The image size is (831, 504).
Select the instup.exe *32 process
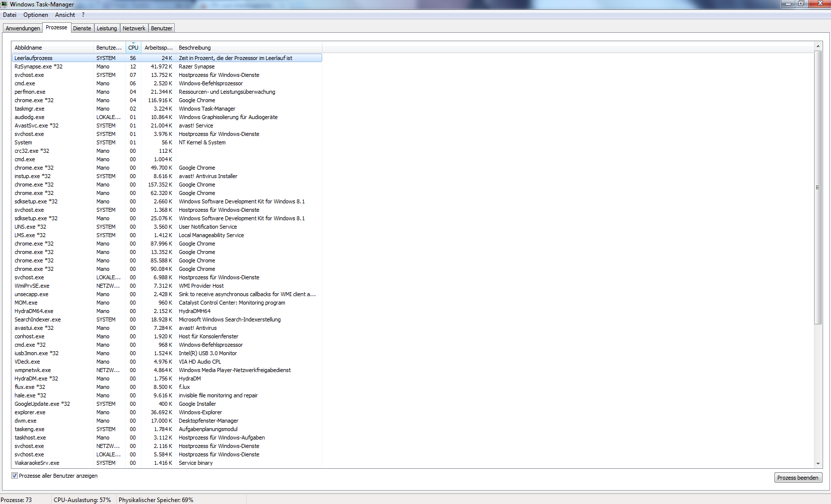click(167, 176)
